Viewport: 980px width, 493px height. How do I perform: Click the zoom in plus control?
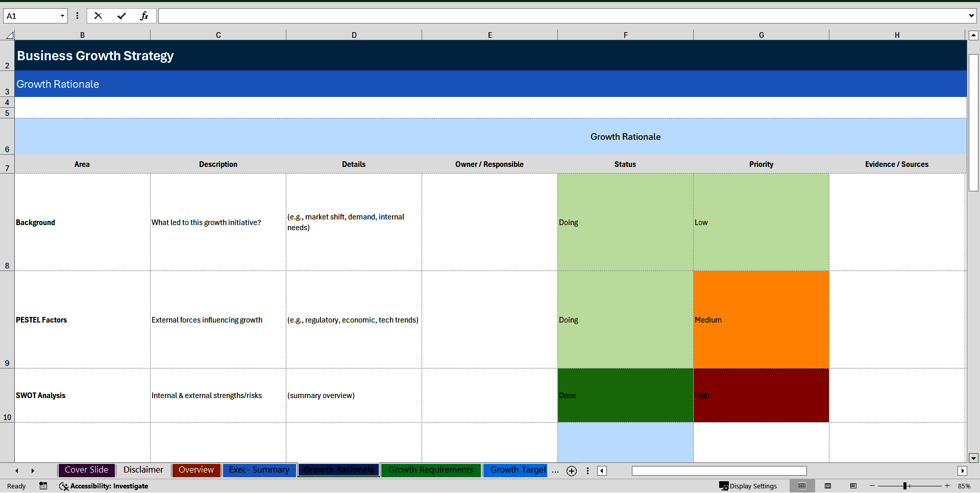[x=947, y=486]
